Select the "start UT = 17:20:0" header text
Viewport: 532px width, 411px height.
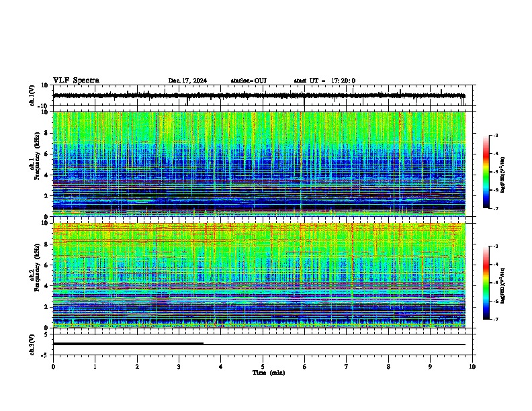(x=324, y=81)
